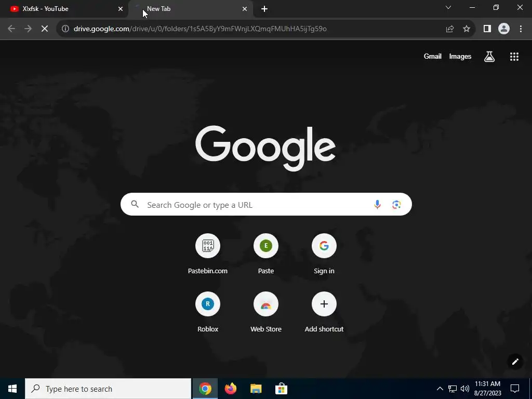This screenshot has height=399, width=532.
Task: Open the Chrome side panel
Action: point(487,29)
